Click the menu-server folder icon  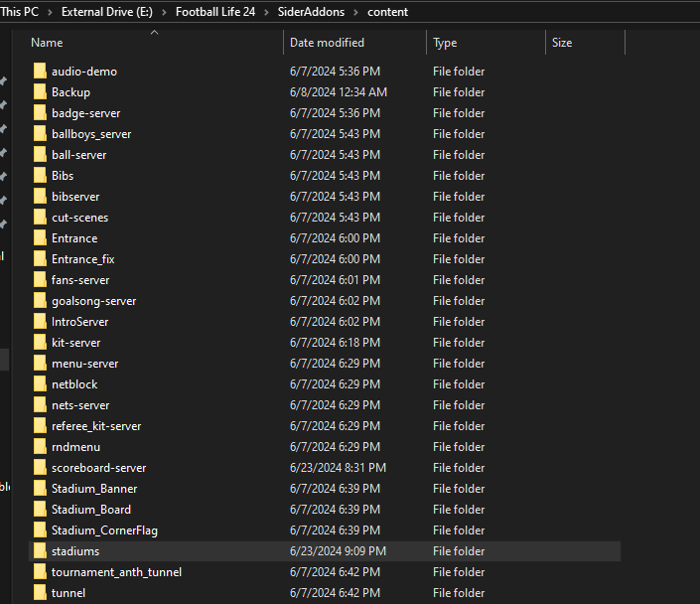[40, 364]
